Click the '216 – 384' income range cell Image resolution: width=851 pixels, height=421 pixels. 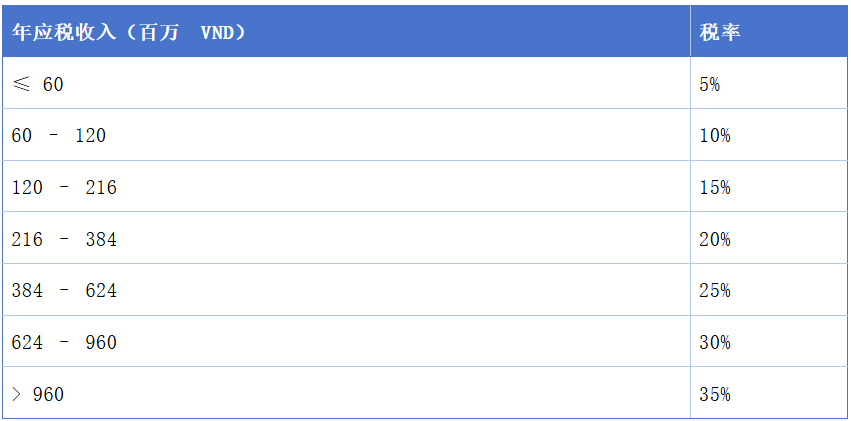pyautogui.click(x=64, y=240)
